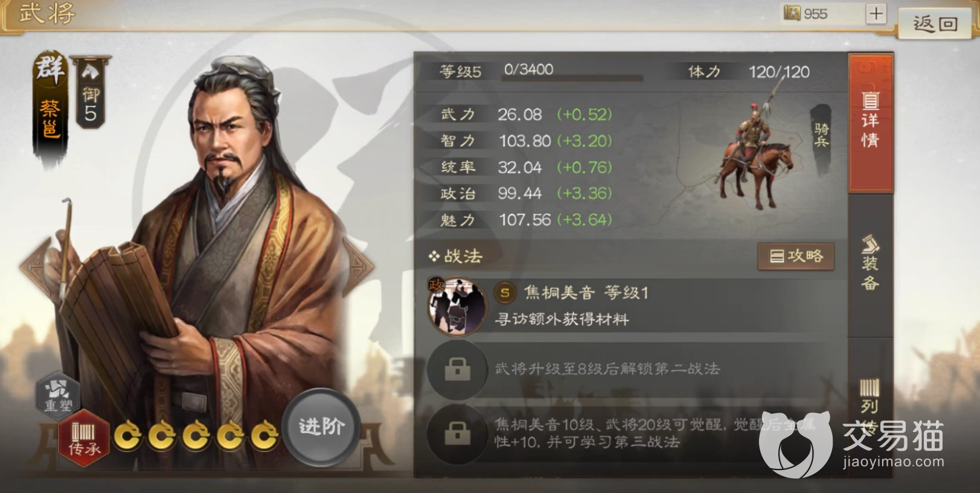Viewport: 980px width, 493px height.
Task: Tap the first gold star coin
Action: [128, 436]
